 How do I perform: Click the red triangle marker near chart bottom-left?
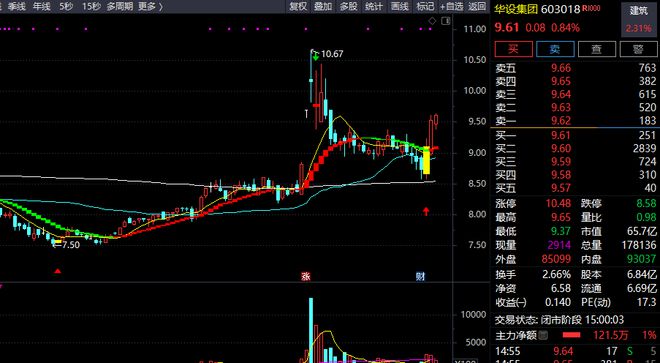point(58,271)
